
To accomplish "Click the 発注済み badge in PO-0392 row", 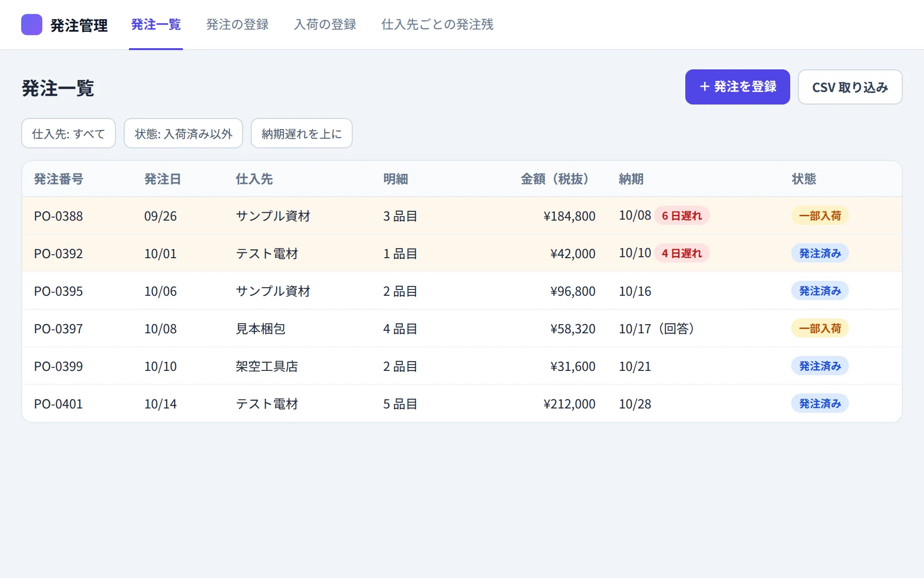I will (x=820, y=253).
